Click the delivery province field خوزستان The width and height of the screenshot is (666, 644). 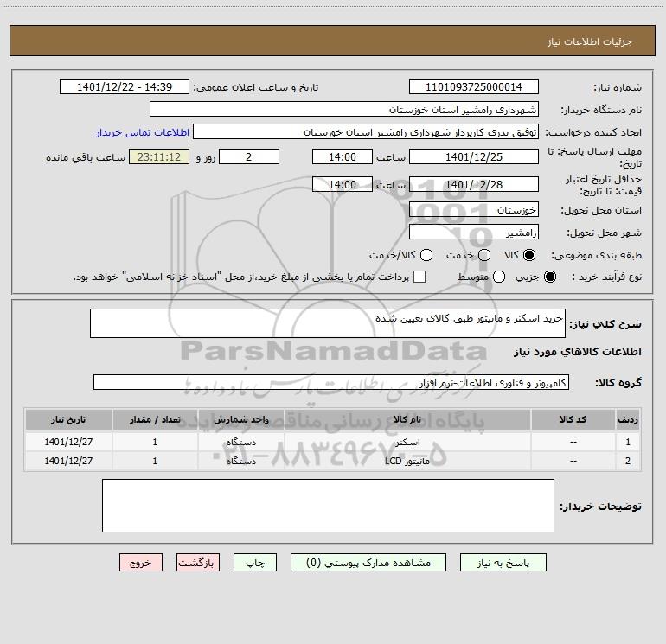(x=474, y=209)
